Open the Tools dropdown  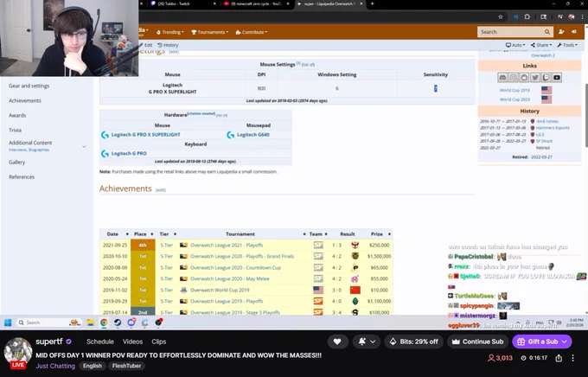(x=567, y=45)
